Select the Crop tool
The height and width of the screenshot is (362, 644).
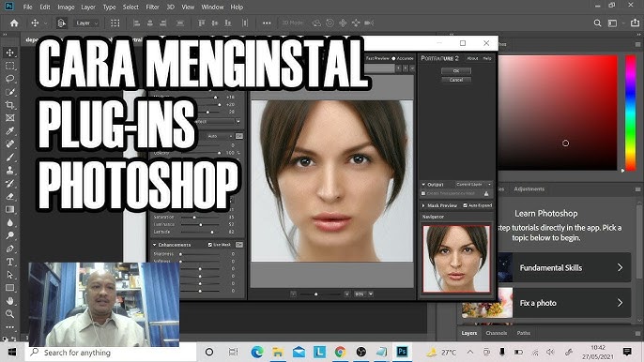(x=9, y=105)
